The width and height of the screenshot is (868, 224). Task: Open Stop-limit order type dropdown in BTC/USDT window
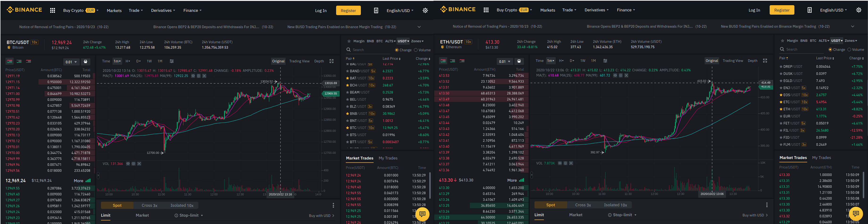click(189, 215)
